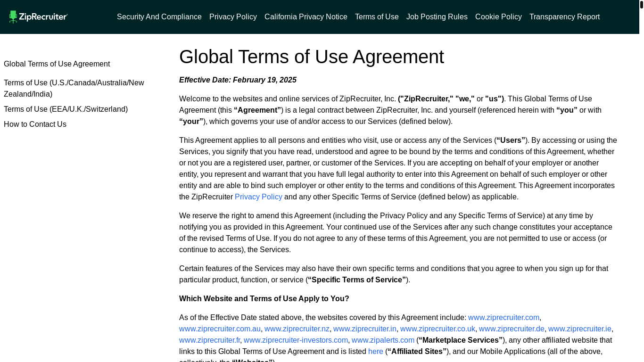This screenshot has width=644, height=362.
Task: Follow the inline Privacy Policy link
Action: click(258, 197)
